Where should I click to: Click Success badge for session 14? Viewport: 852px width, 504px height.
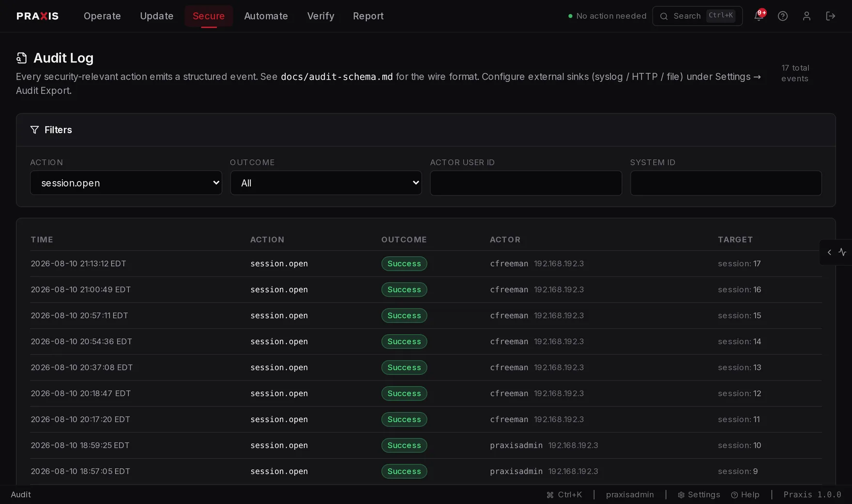[404, 341]
